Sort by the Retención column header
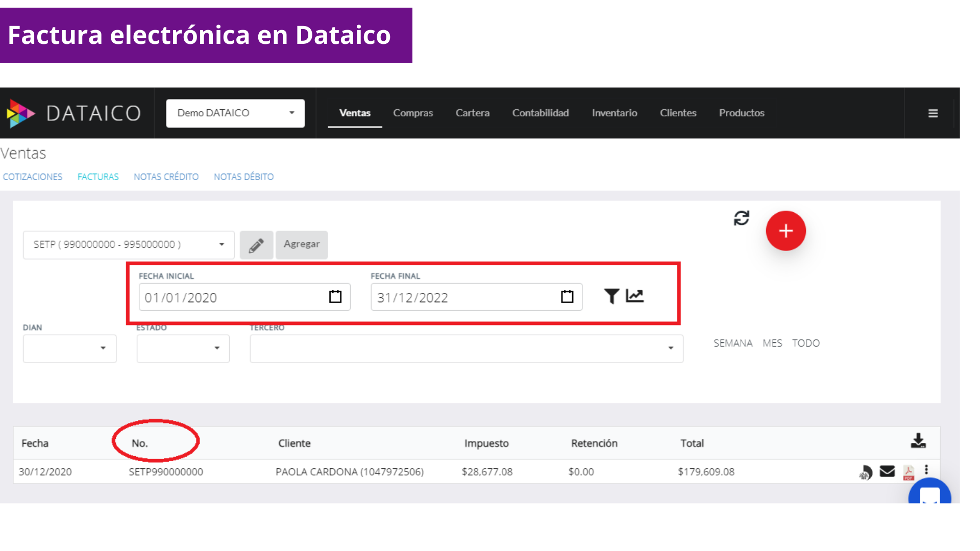The image size is (980, 551). 594,443
